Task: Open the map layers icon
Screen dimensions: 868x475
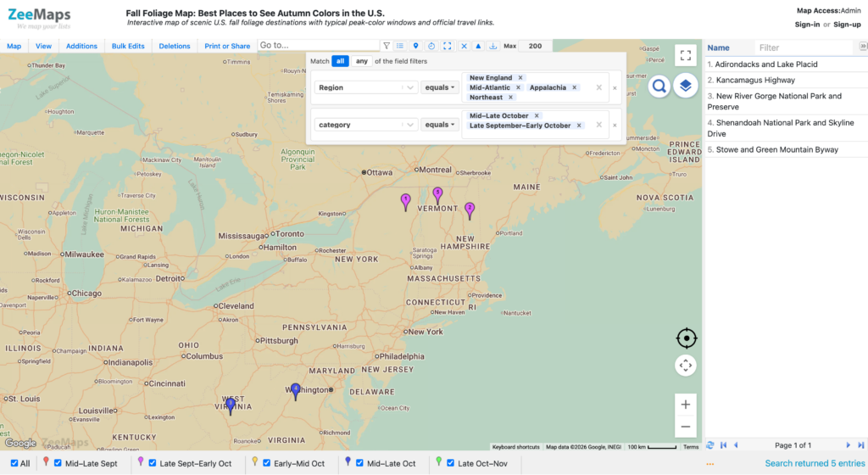Action: point(685,87)
